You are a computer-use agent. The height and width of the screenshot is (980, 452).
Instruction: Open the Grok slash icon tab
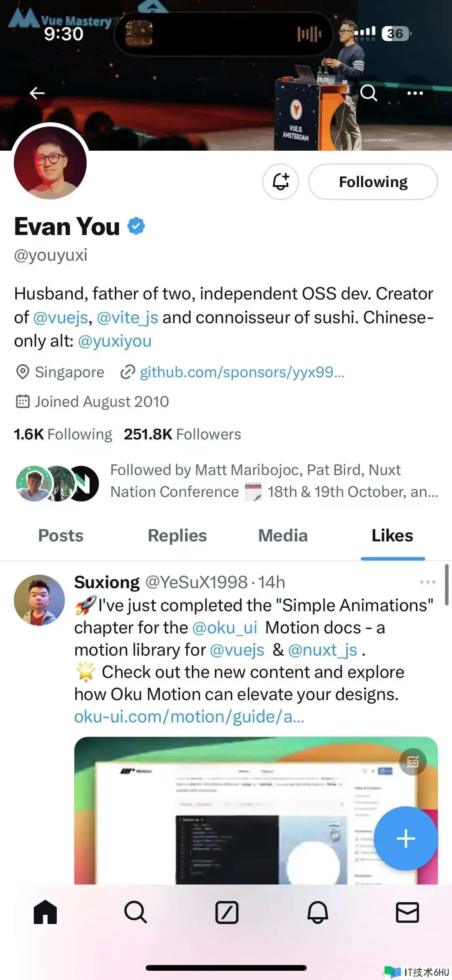coord(227,912)
